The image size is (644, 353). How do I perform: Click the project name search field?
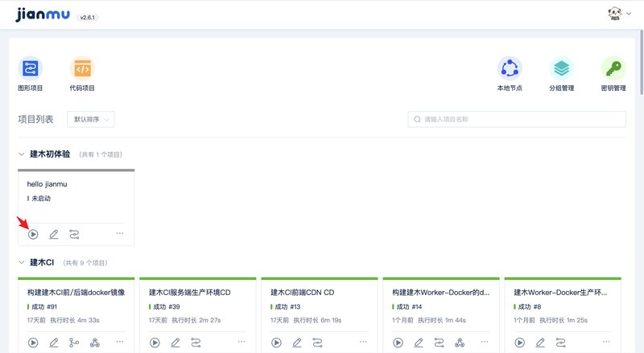tap(517, 120)
